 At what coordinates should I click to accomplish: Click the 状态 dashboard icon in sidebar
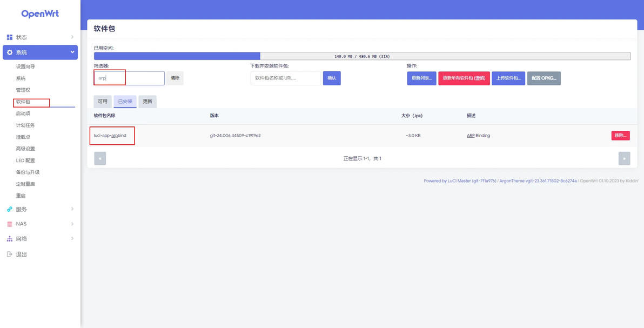coord(10,37)
